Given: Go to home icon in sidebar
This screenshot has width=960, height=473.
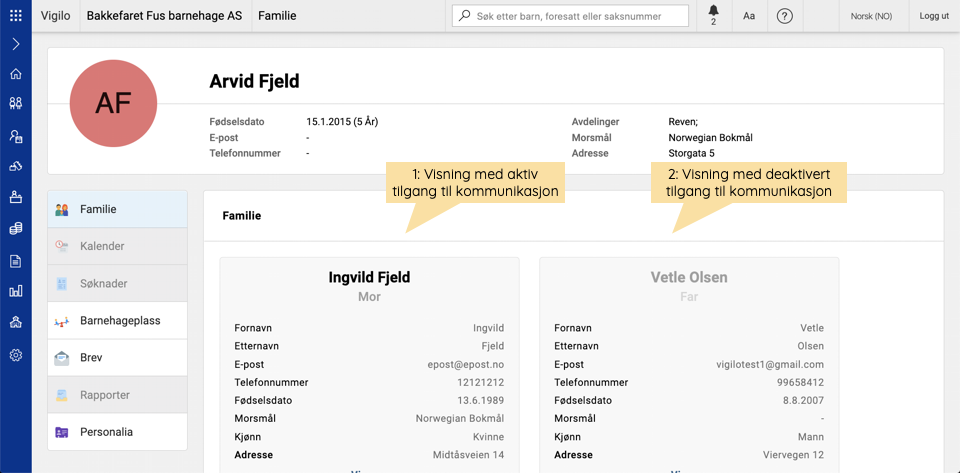Looking at the screenshot, I should pyautogui.click(x=16, y=74).
